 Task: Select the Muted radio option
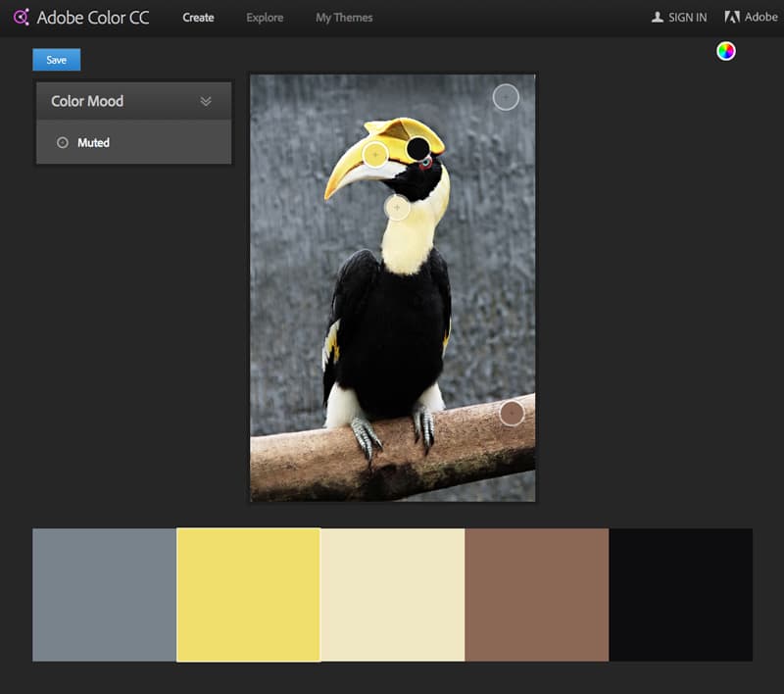(x=63, y=142)
